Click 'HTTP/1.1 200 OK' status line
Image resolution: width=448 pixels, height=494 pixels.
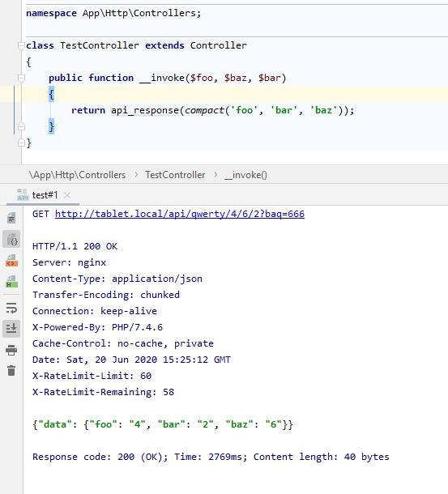(x=75, y=246)
